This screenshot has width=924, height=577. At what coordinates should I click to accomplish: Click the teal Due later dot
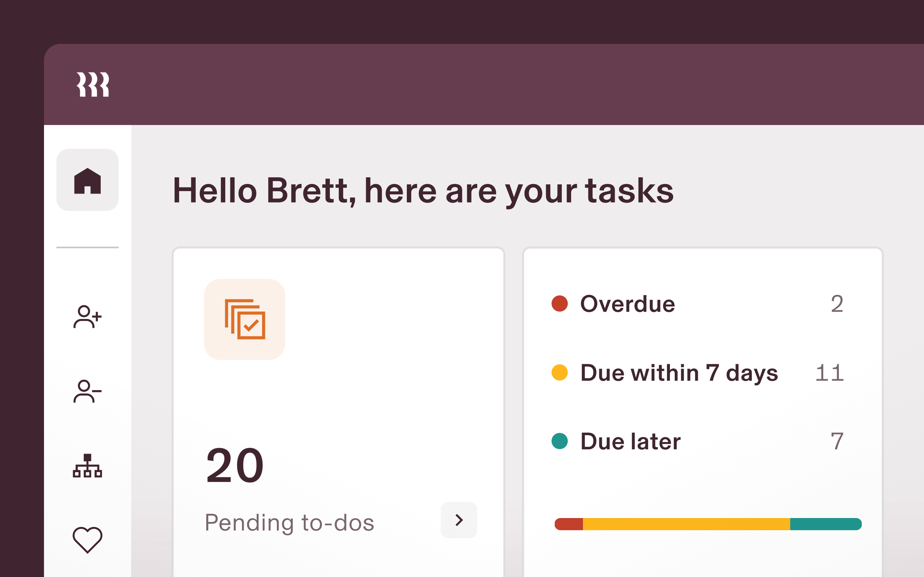560,441
